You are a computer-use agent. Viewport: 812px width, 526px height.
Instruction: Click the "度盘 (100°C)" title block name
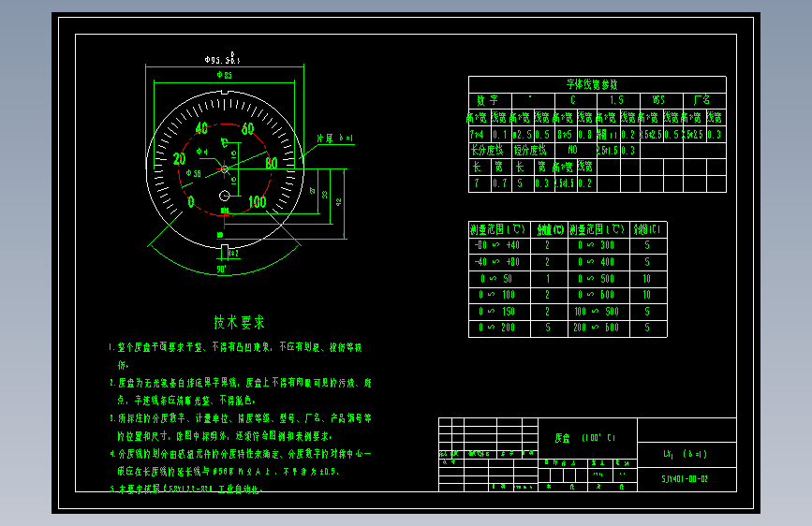tap(585, 438)
